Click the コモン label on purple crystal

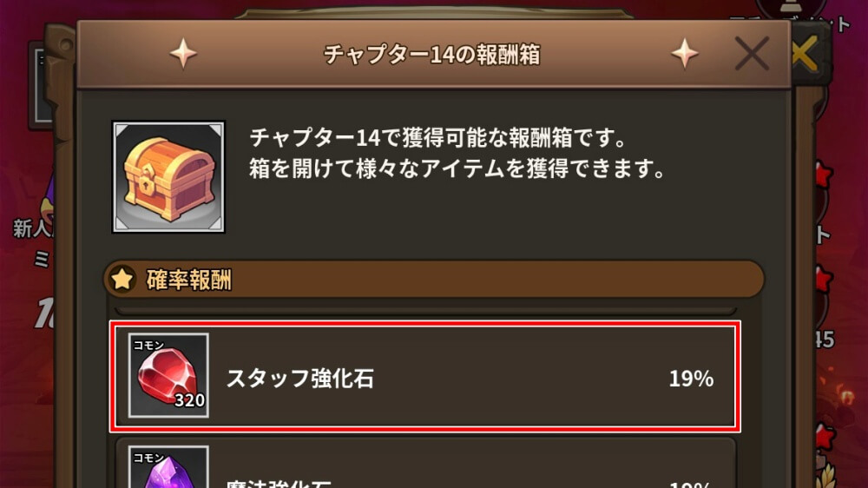pos(148,458)
